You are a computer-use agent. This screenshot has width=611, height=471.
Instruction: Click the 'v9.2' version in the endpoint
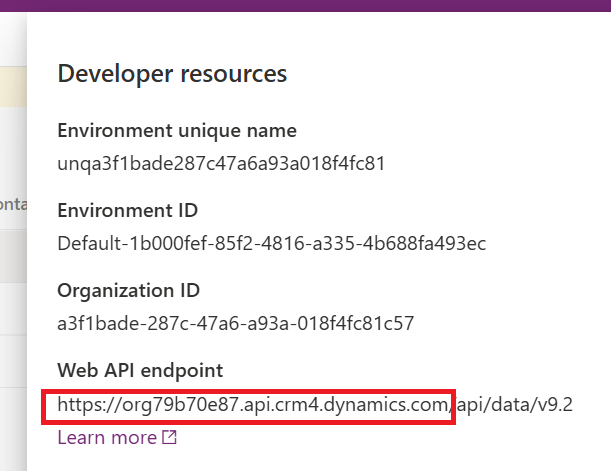click(x=559, y=406)
